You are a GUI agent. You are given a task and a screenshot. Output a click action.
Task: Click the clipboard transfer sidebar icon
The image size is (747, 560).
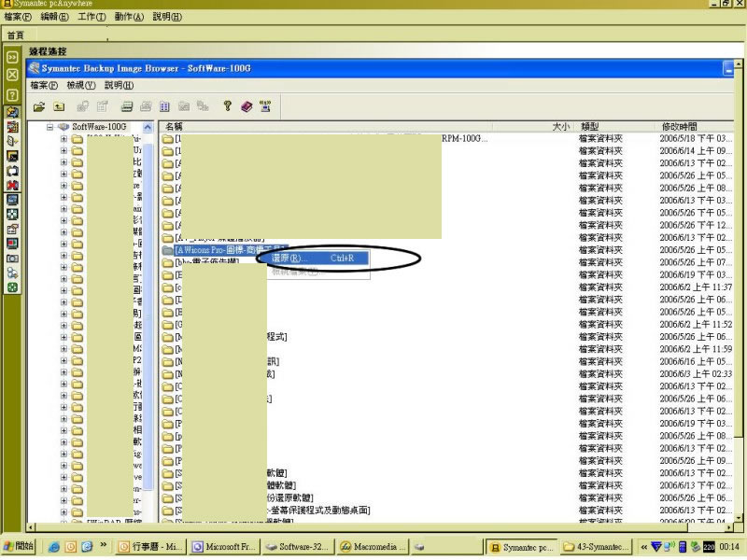coord(12,141)
